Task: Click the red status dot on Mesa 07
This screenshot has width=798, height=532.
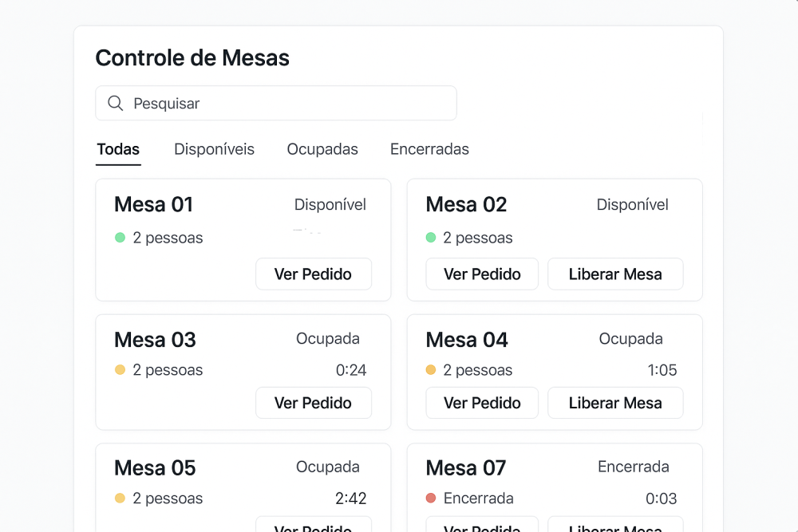Action: [x=431, y=498]
